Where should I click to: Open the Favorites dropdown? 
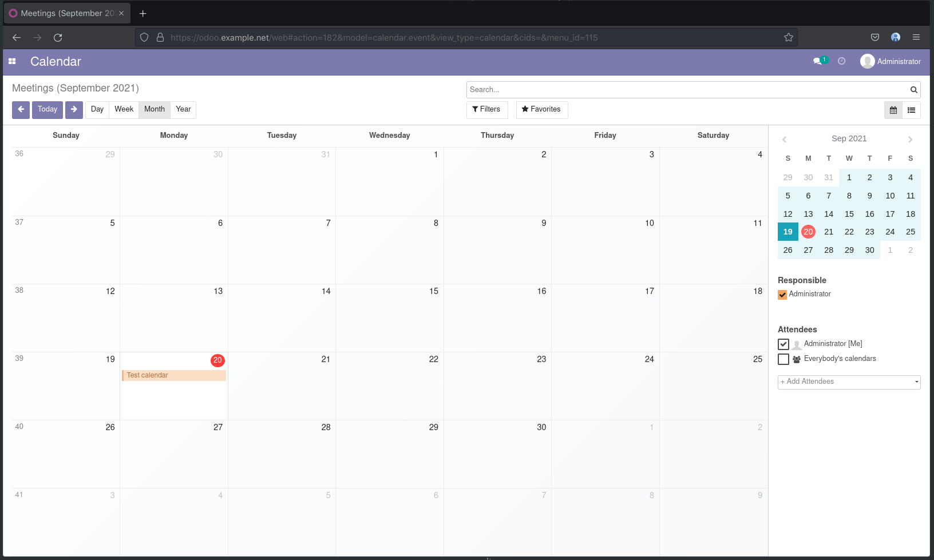pos(541,110)
